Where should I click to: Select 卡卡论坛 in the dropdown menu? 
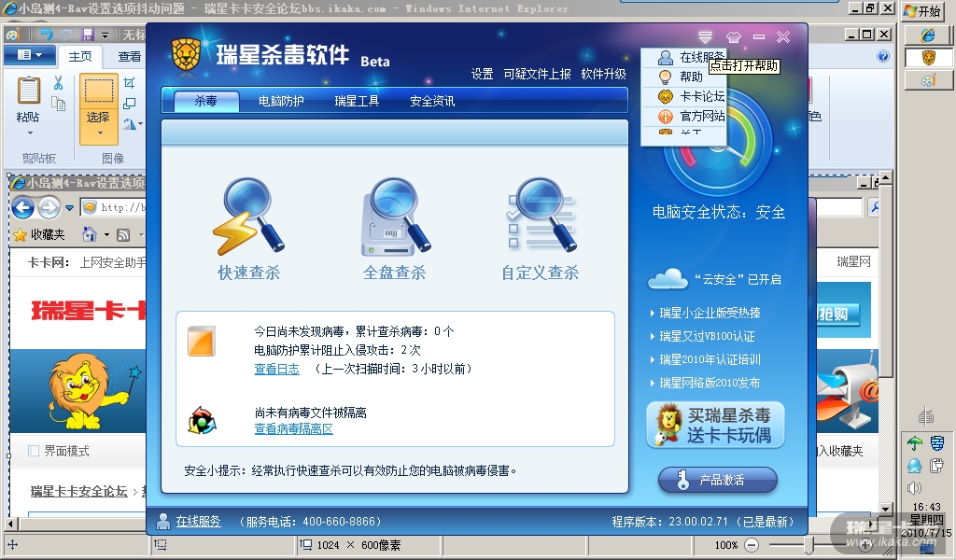coord(684,96)
